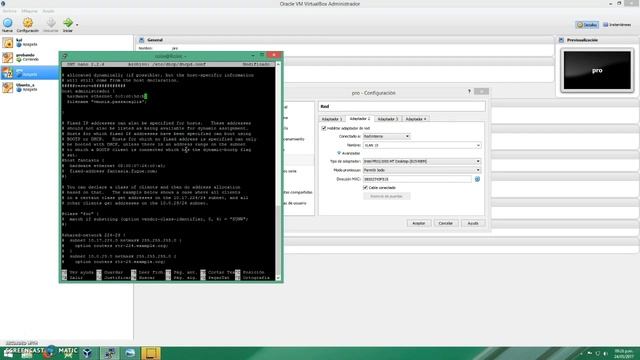Click the General section header icon
Image resolution: width=640 pixels, height=360 pixels.
coord(142,40)
